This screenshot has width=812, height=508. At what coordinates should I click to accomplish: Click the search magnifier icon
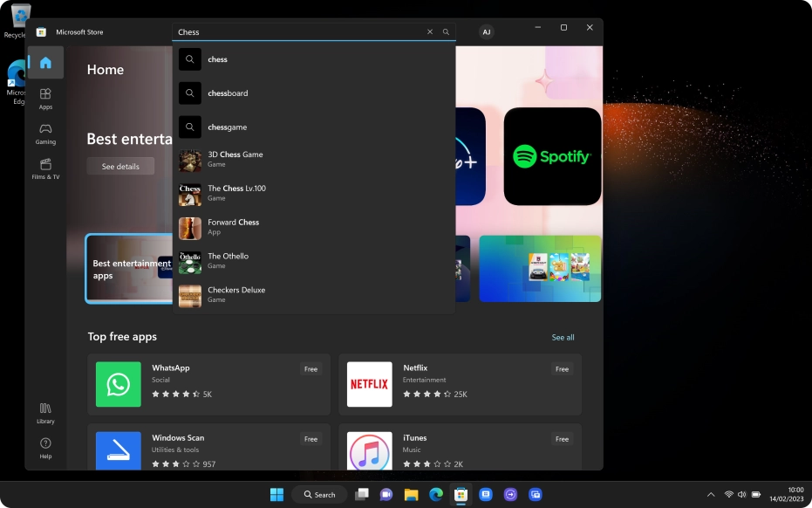tap(445, 31)
